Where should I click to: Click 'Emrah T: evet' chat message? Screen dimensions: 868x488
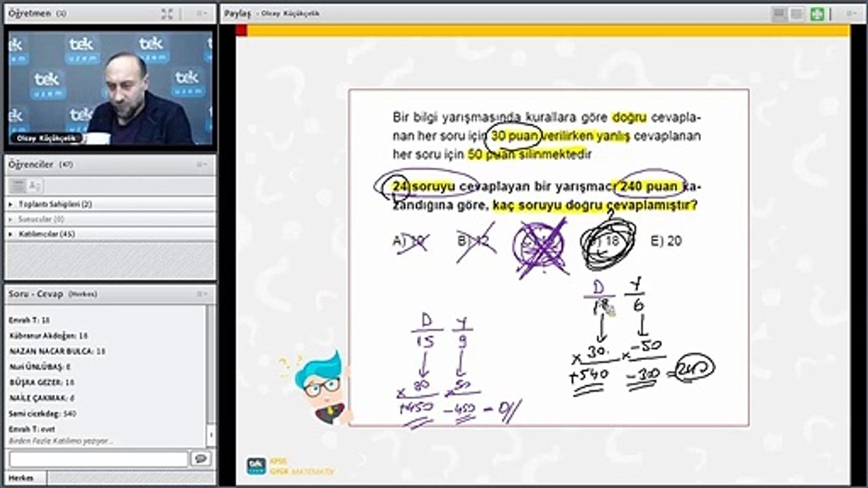pos(32,429)
